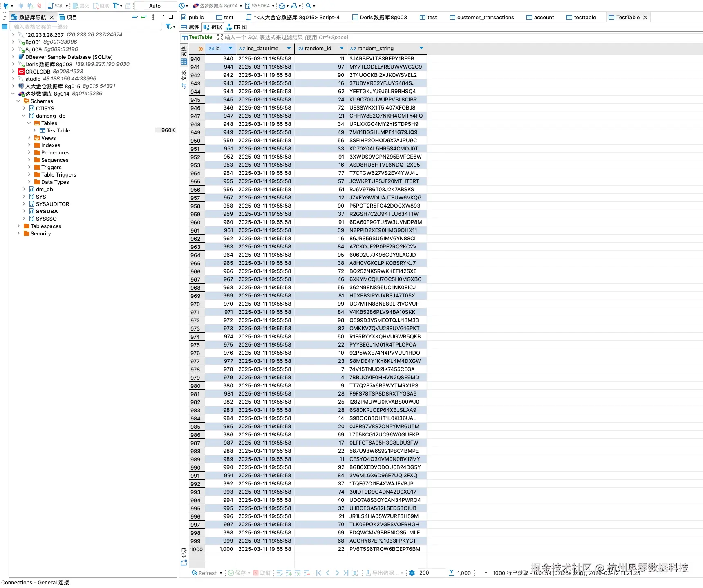Add a new row to the grid

288,573
